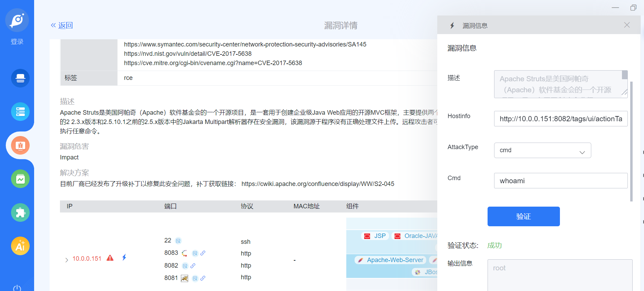Click the 协议 column header

click(x=247, y=206)
